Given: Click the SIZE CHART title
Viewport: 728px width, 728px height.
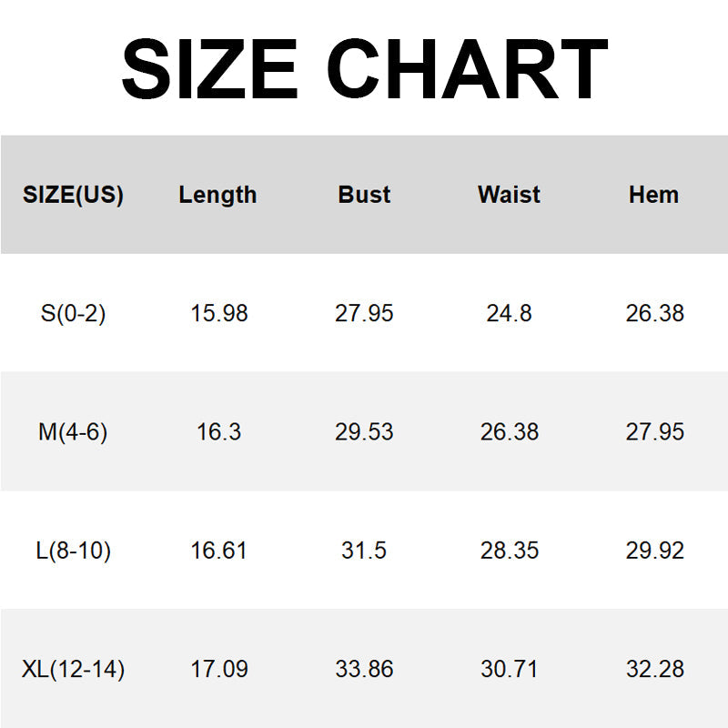Looking at the screenshot, I should coord(364,68).
